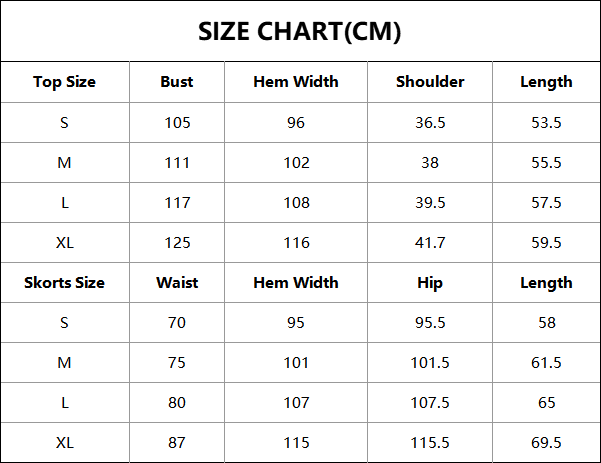Click the SIZE CHART(CM) title
601x463 pixels.
point(300,31)
